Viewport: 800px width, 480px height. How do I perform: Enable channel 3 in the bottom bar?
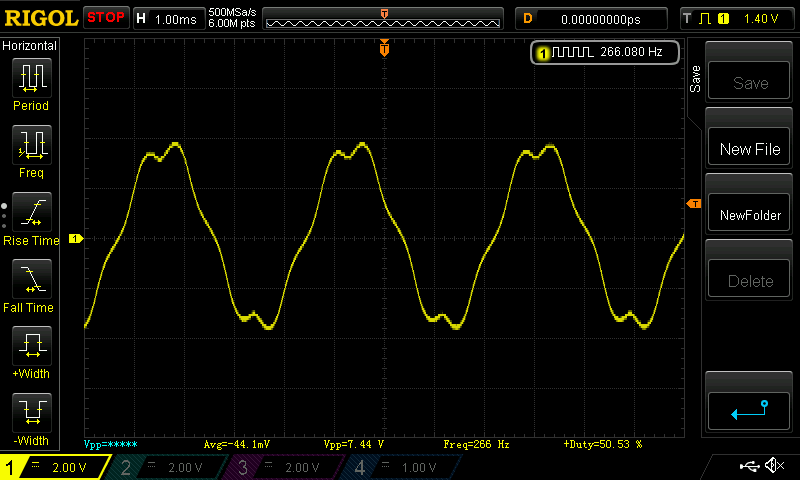point(286,467)
